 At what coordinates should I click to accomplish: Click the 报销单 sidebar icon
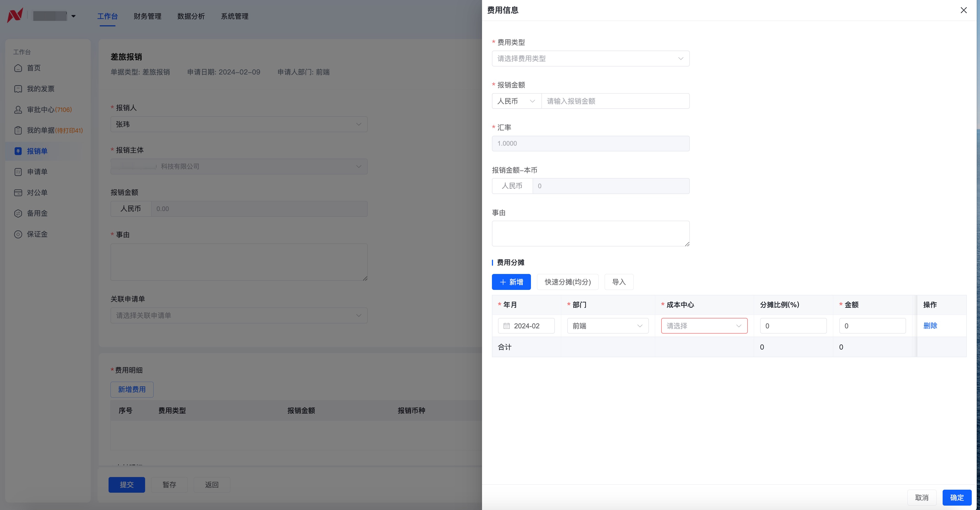point(18,151)
